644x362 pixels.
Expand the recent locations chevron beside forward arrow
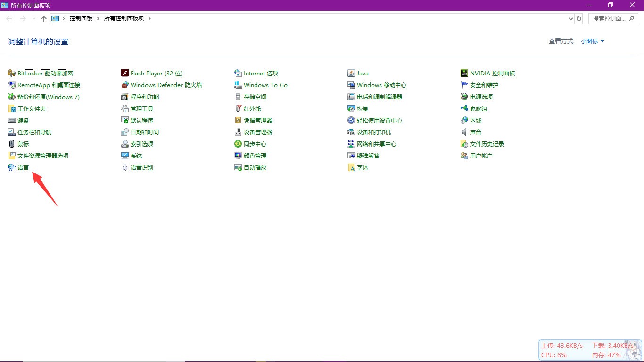point(34,18)
